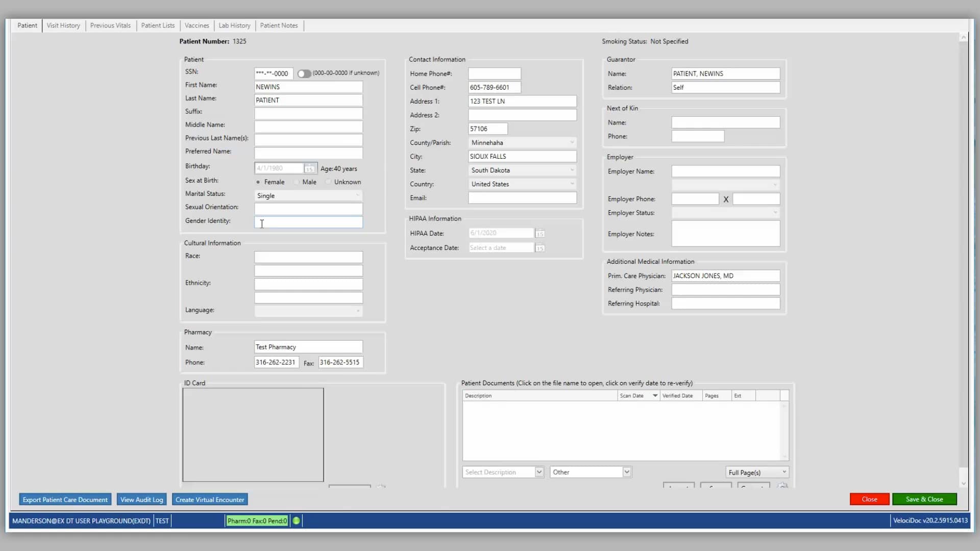
Task: Switch to the Vaccines tab
Action: pyautogui.click(x=197, y=25)
